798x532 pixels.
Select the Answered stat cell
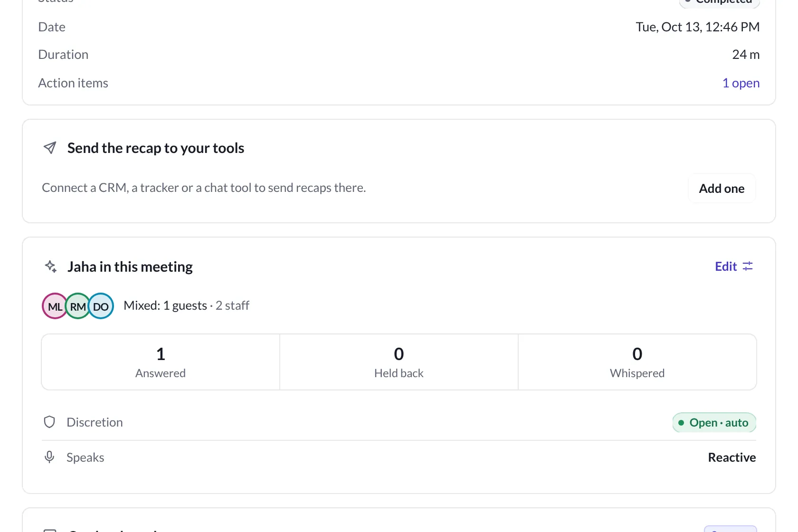point(161,362)
